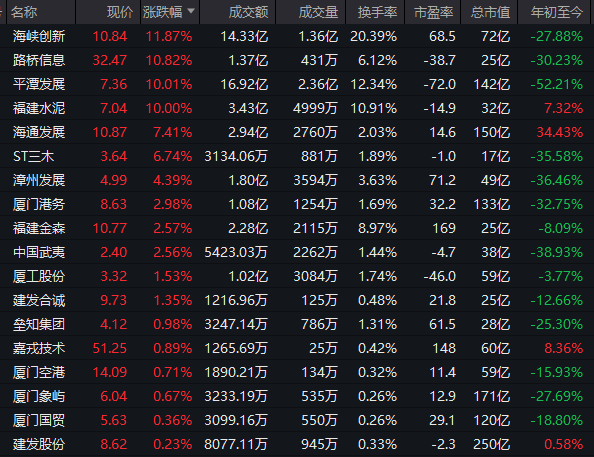Click the 换手率 column header
The height and width of the screenshot is (457, 594).
(377, 12)
